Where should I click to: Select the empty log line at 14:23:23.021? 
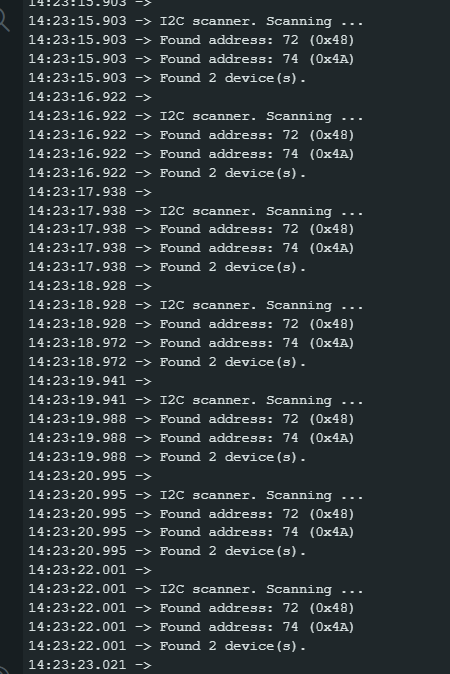90,665
